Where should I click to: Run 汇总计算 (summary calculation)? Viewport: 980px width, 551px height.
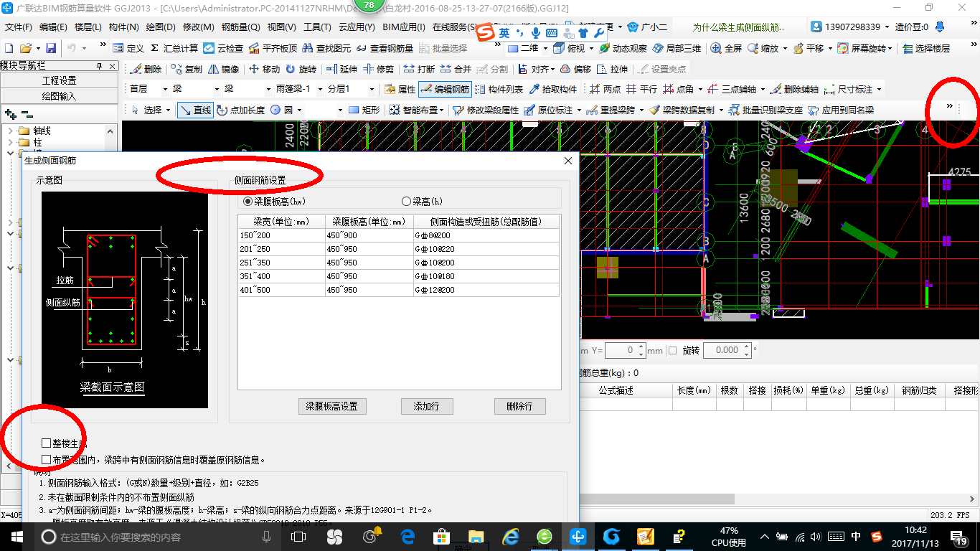pyautogui.click(x=174, y=48)
